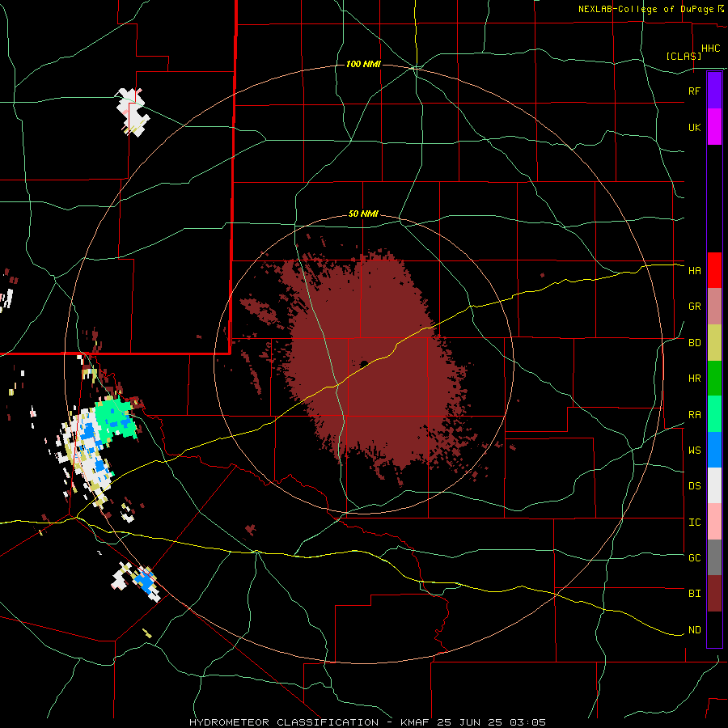The height and width of the screenshot is (728, 728).
Task: Click the green rain echo region
Action: (115, 418)
